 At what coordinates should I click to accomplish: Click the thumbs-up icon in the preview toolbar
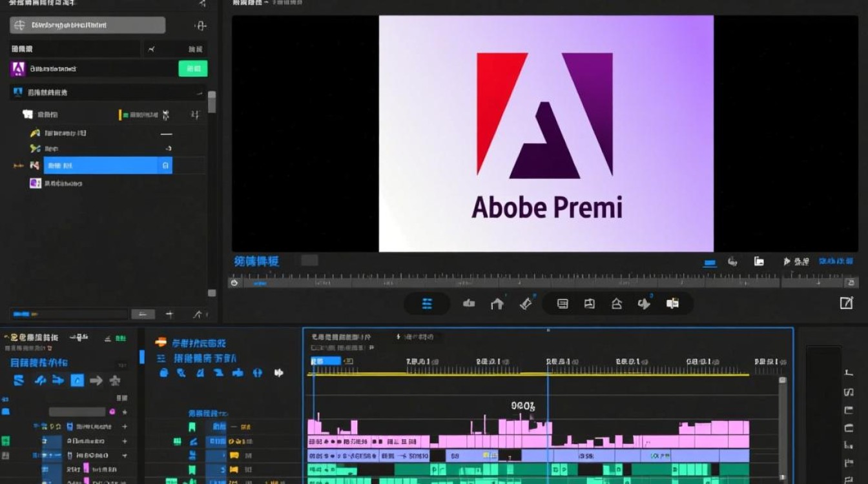[x=469, y=303]
